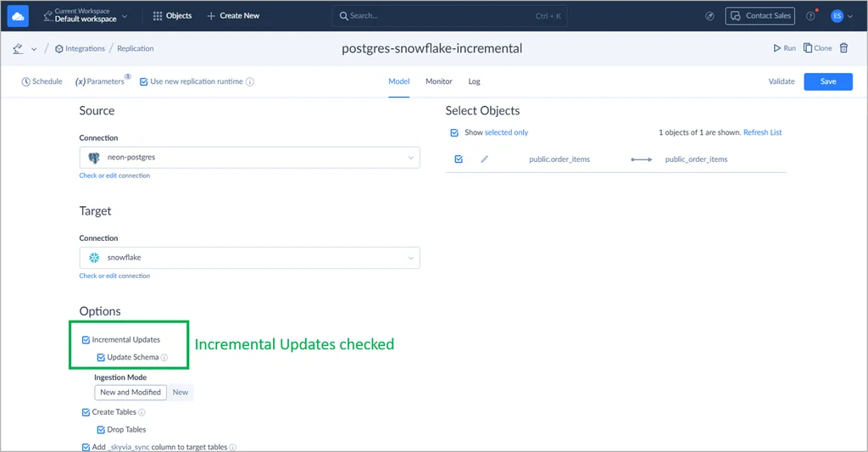Run the replication integration
Screen dimensions: 868x452
(784, 48)
